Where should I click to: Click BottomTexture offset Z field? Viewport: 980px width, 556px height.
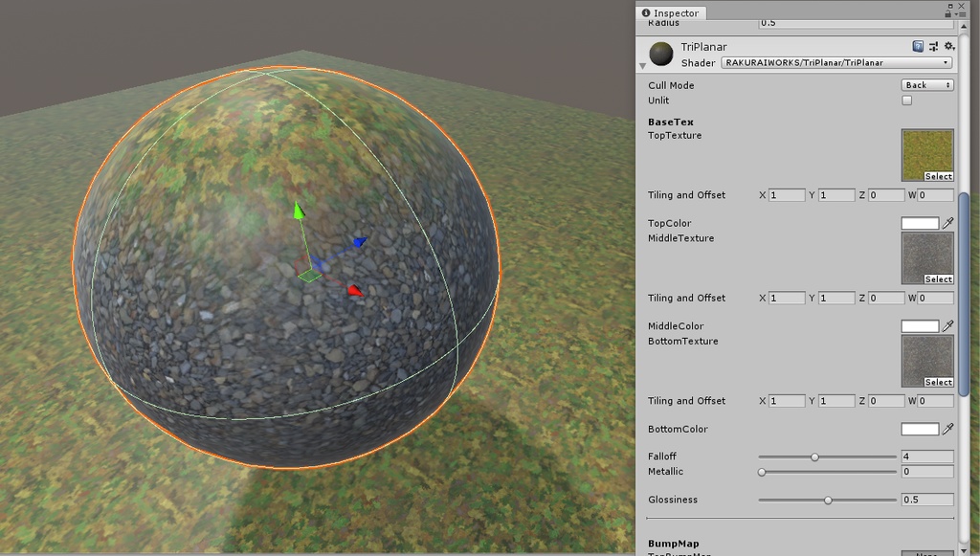pos(886,400)
